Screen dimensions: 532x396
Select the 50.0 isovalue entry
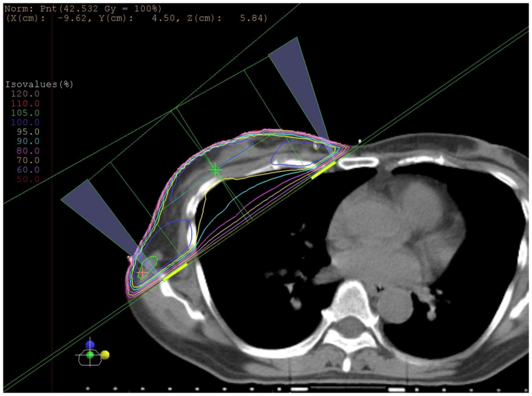pyautogui.click(x=28, y=179)
